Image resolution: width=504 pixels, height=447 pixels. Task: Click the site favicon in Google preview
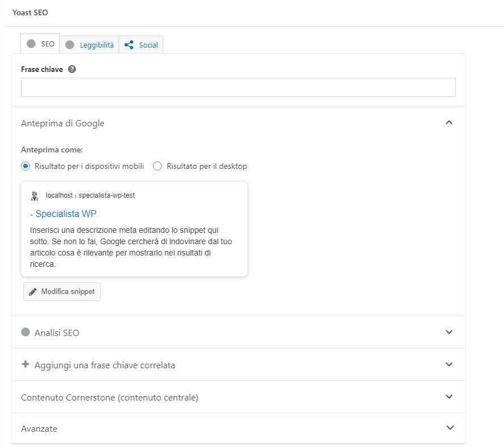pyautogui.click(x=35, y=195)
